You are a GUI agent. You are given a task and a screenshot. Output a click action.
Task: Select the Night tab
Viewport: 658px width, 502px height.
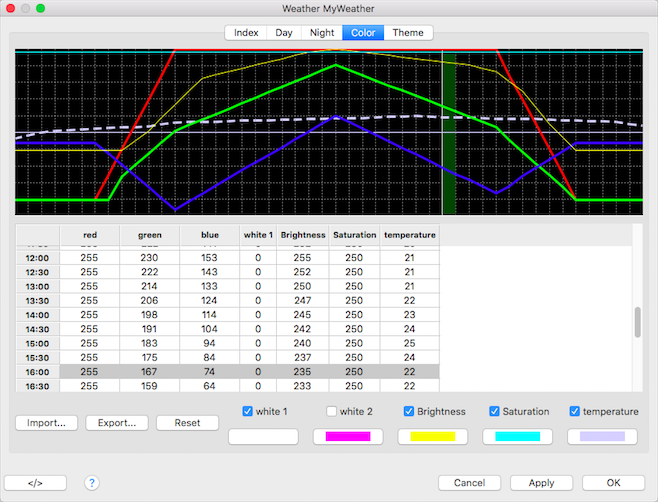coord(322,32)
